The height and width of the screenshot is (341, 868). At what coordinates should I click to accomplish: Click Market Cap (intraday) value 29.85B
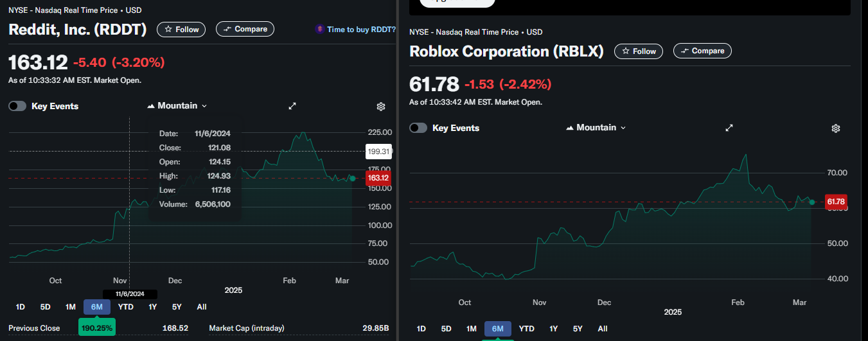(375, 328)
